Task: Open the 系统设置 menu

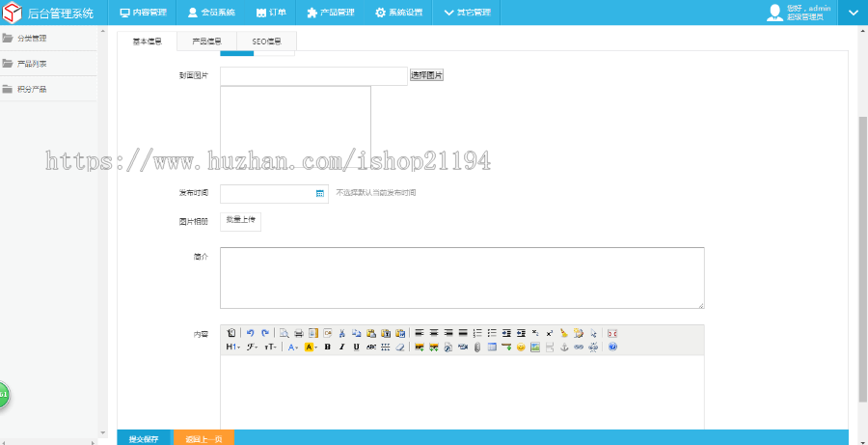Action: click(x=398, y=13)
